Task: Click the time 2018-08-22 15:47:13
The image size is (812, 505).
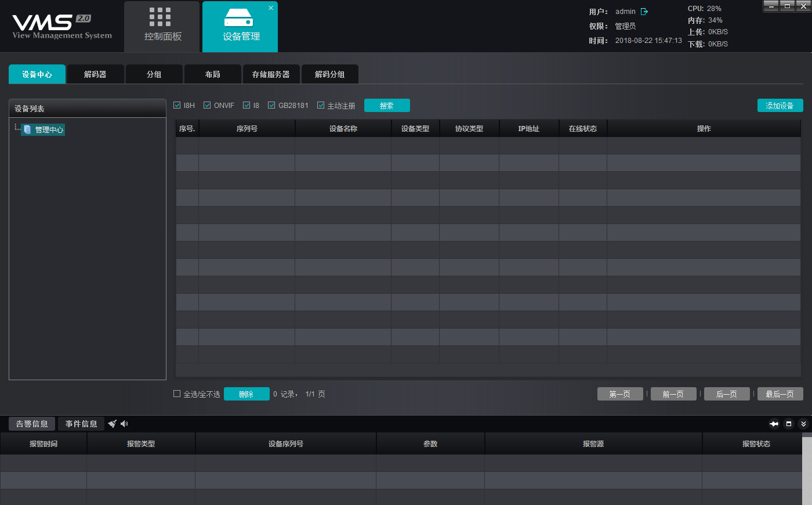Action: coord(648,41)
